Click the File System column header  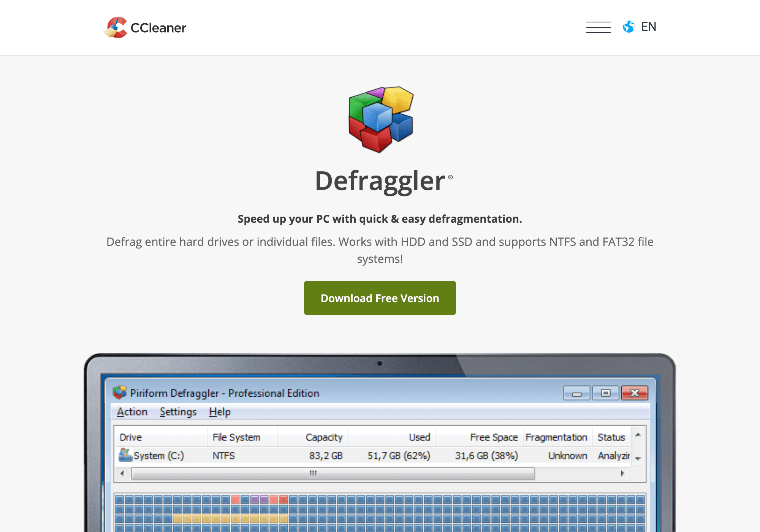pyautogui.click(x=243, y=437)
